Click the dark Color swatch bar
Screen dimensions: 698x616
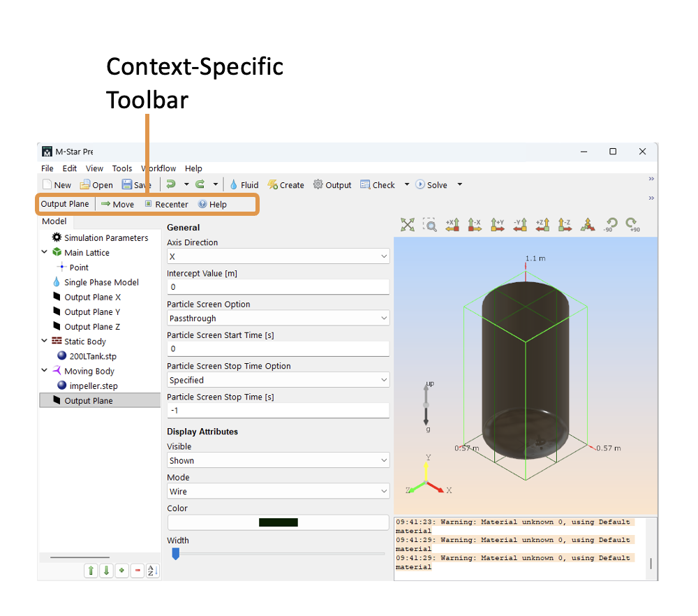click(x=278, y=522)
